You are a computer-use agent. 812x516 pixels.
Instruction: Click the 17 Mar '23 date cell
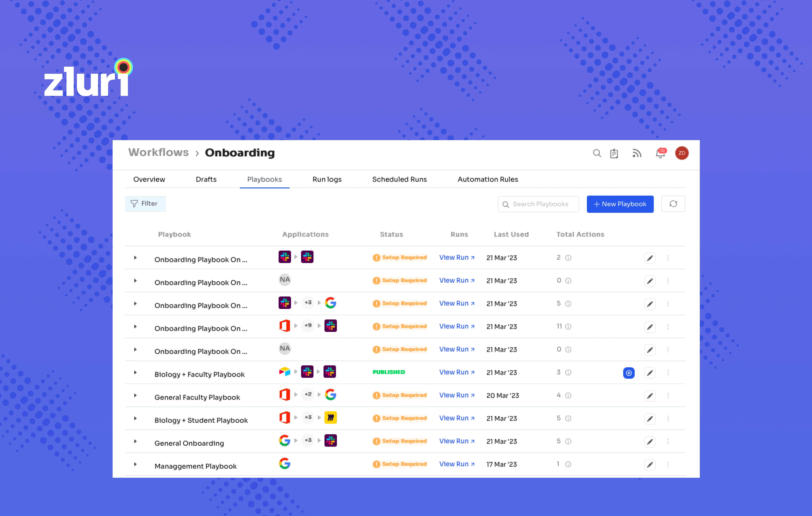[x=501, y=464]
